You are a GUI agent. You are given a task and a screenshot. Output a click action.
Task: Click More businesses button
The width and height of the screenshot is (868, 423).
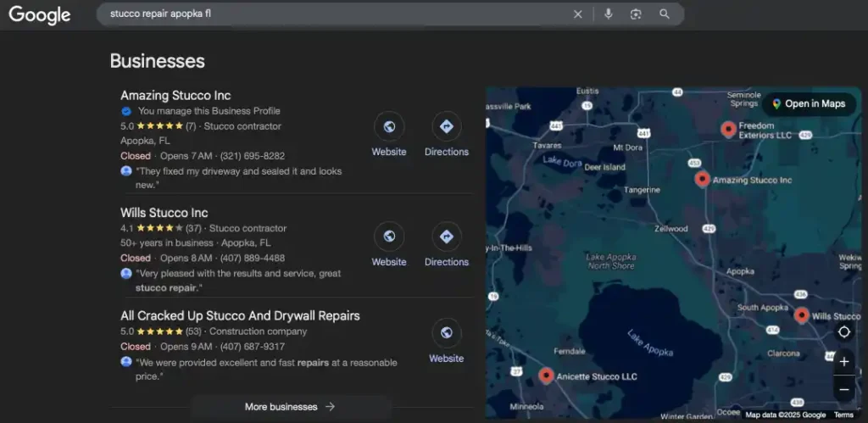tap(290, 407)
